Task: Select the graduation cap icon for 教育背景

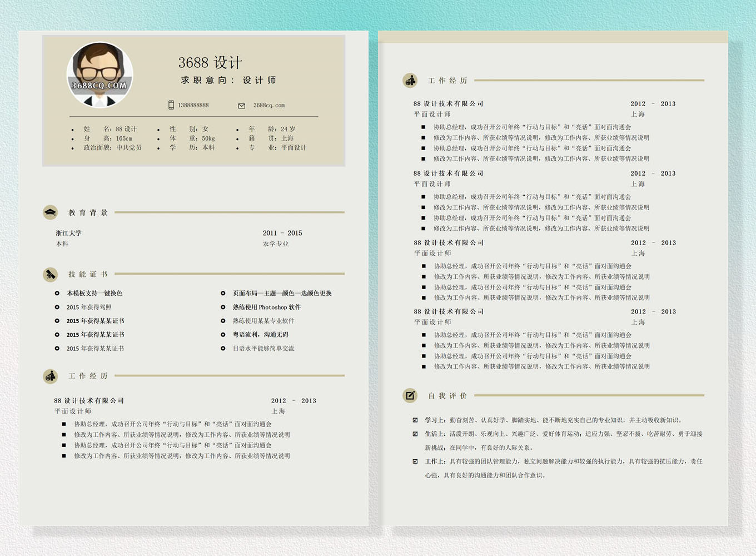Action: tap(51, 212)
